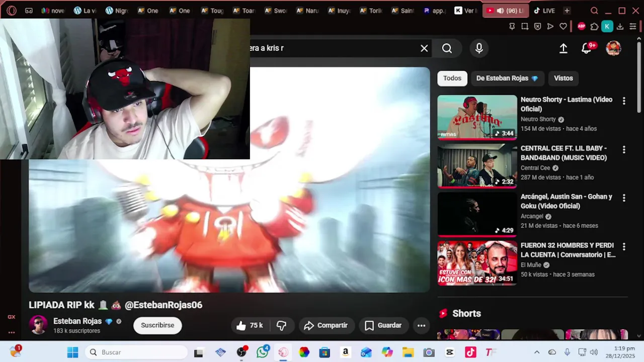Open Arcángel Gohan y Goku thumbnail
The height and width of the screenshot is (362, 644).
477,215
